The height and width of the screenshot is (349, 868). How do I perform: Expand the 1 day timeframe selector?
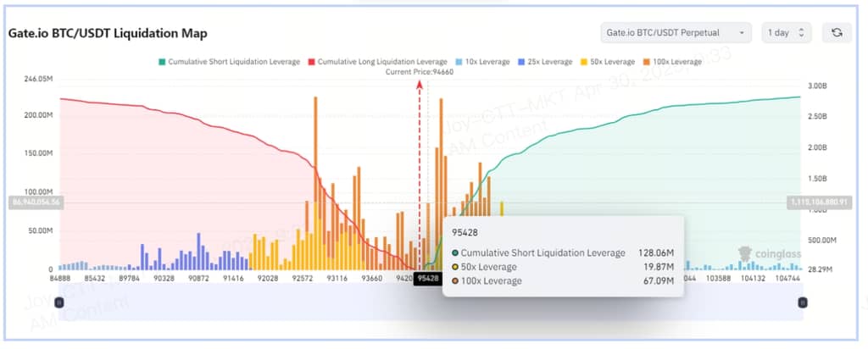[787, 32]
